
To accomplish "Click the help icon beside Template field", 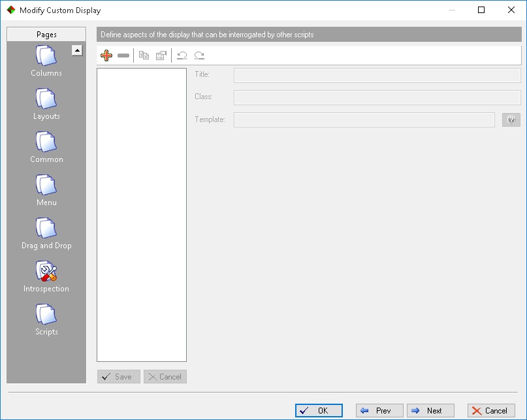I will [511, 120].
